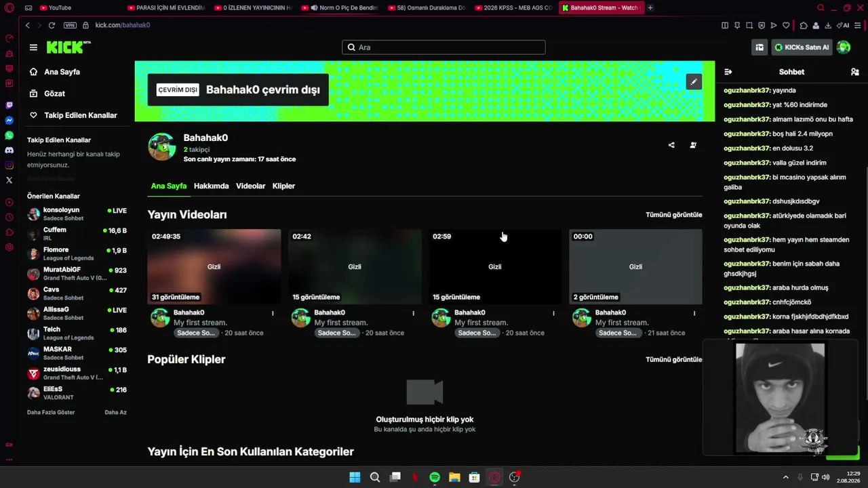Open options for the 02:49:35 video
This screenshot has height=488, width=868.
tap(273, 313)
